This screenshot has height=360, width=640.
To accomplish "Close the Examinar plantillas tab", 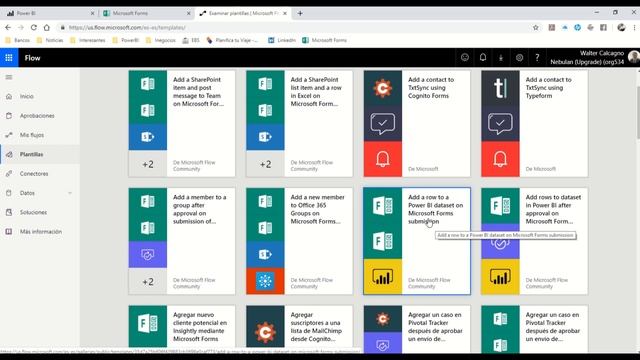I will 285,13.
